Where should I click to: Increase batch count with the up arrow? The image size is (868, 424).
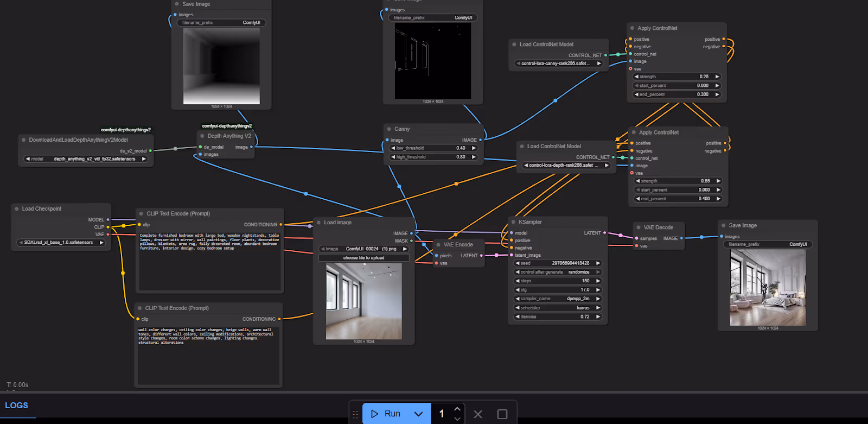[x=457, y=409]
